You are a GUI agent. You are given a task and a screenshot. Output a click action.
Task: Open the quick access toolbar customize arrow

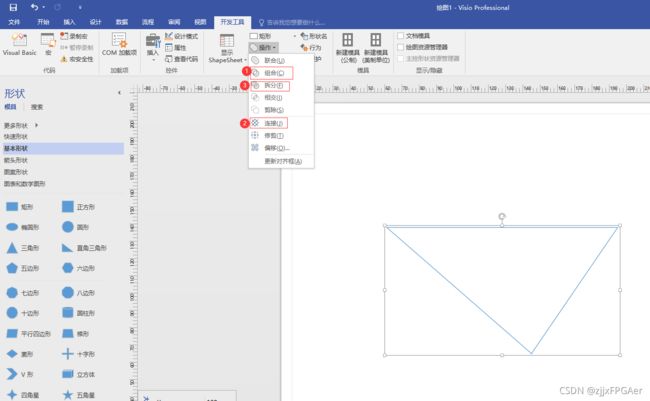coord(80,7)
